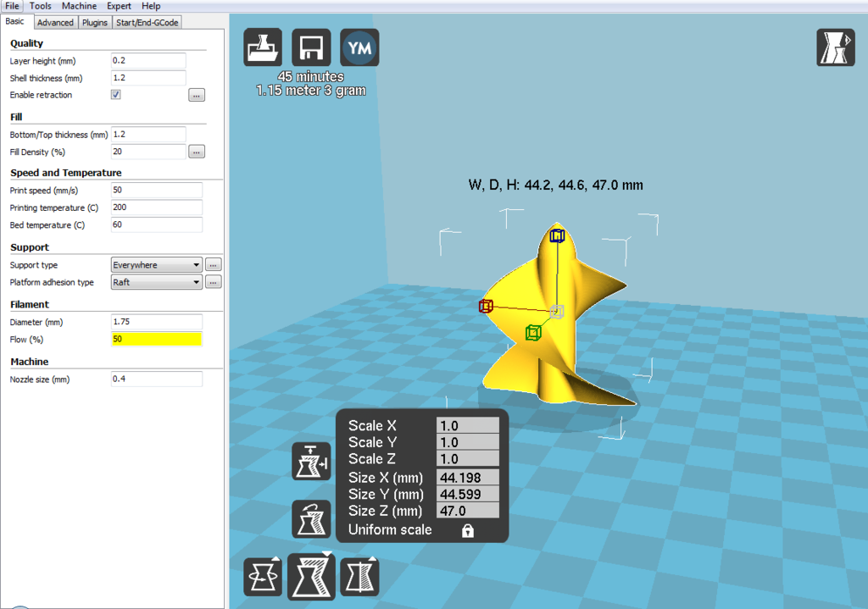Open the view mode icon at top right
The height and width of the screenshot is (609, 868).
click(835, 48)
